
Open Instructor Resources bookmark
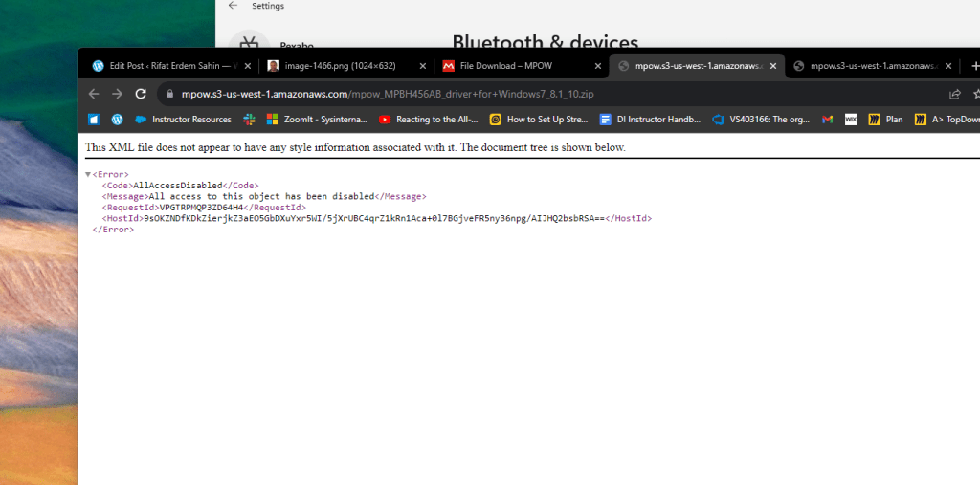[183, 120]
